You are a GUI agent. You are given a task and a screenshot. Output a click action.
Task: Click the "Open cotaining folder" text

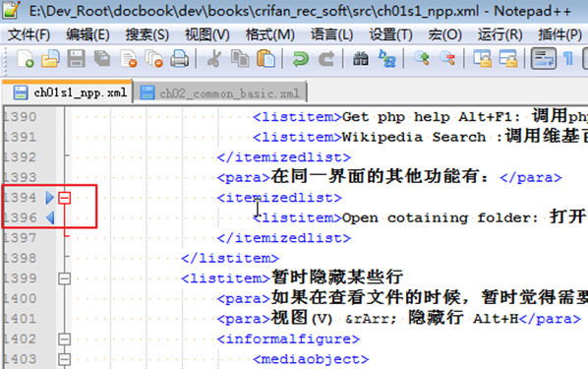click(436, 217)
